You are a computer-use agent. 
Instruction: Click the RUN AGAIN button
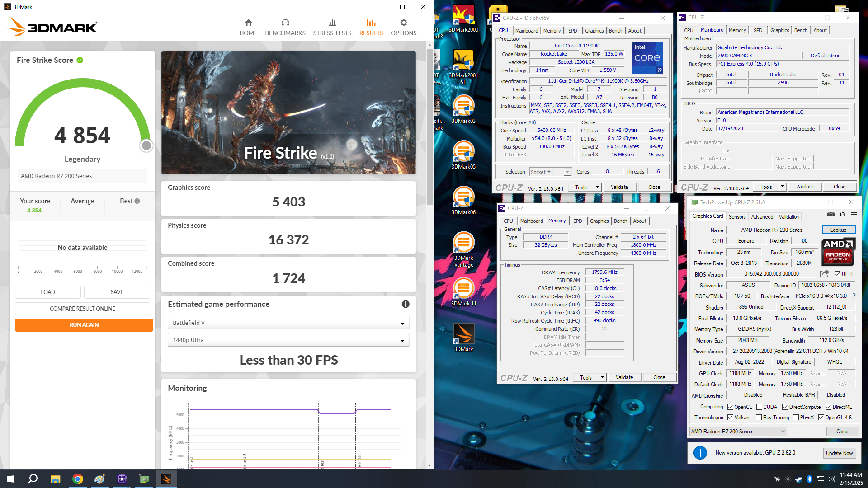pos(84,325)
